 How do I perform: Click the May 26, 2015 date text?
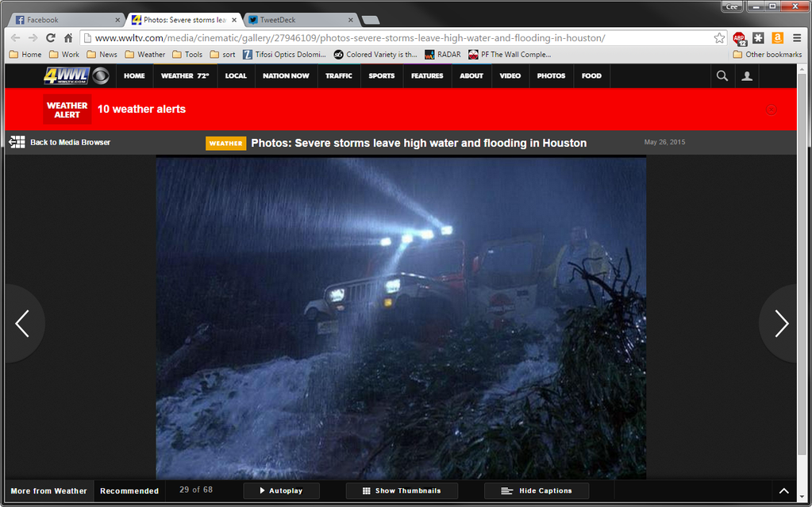(664, 142)
